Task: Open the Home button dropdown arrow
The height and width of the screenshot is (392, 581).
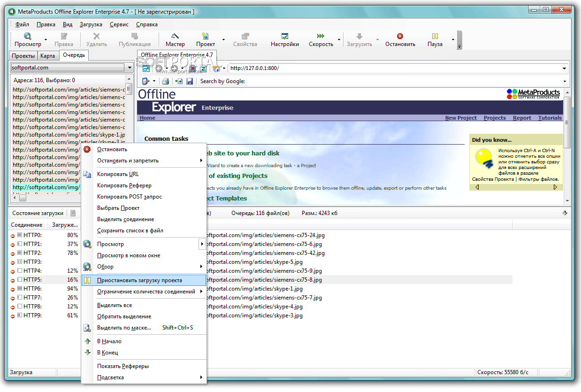Action: coord(224,69)
